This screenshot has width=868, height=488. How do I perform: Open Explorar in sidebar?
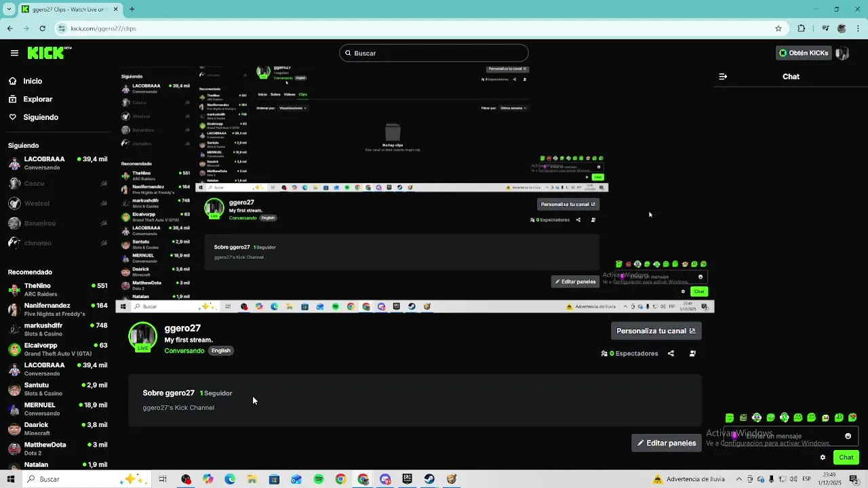[31, 99]
